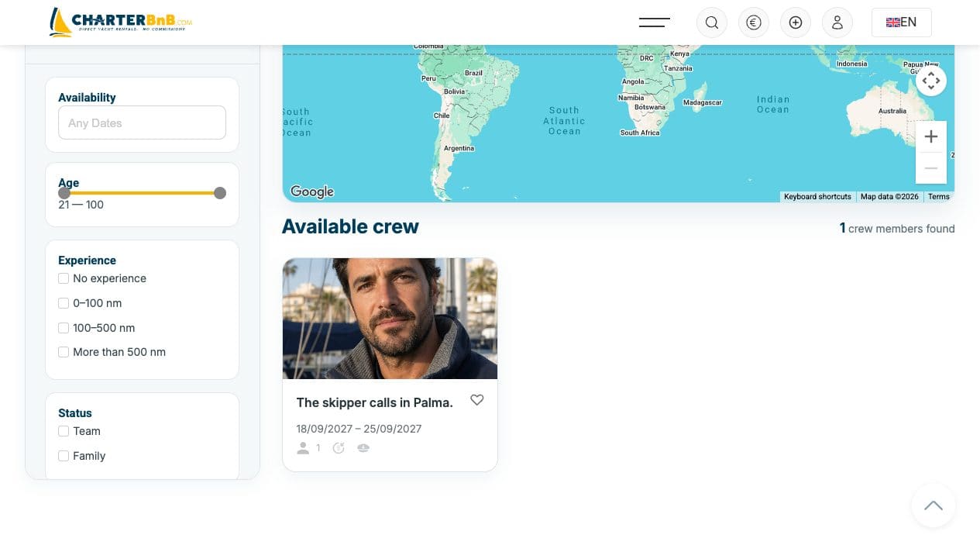Click the Keyboard shortcuts map button
This screenshot has height=552, width=980.
817,197
